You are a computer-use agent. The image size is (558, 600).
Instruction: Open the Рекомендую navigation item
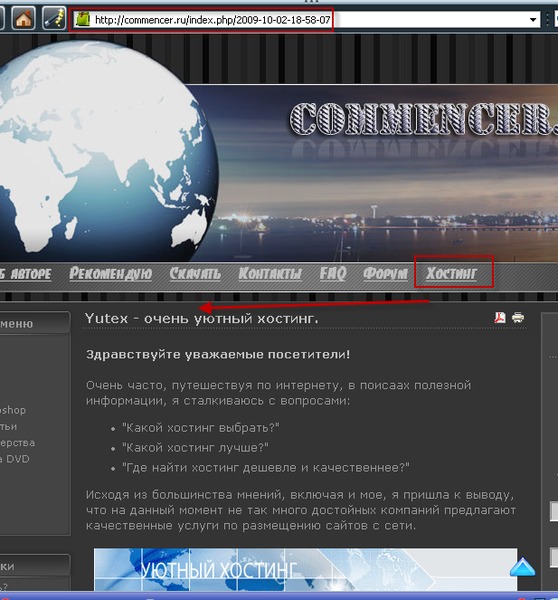tap(111, 273)
